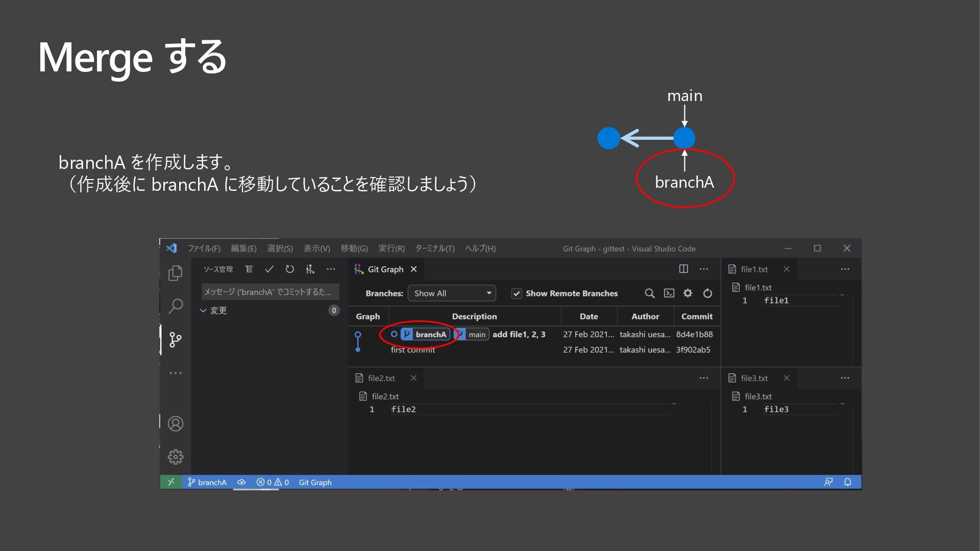
Task: Split the Git Graph editor right
Action: [683, 269]
